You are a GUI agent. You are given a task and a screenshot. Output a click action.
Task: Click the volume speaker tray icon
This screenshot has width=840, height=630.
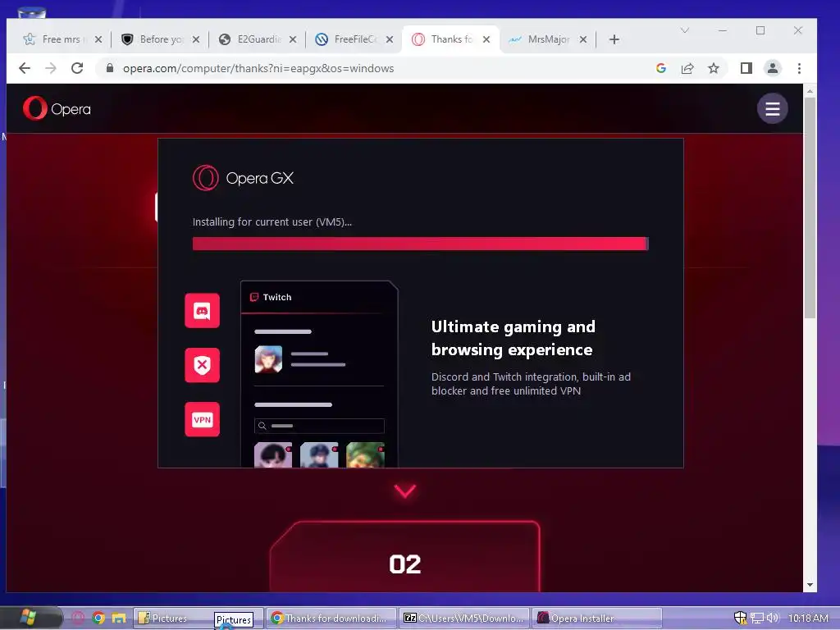click(x=772, y=618)
